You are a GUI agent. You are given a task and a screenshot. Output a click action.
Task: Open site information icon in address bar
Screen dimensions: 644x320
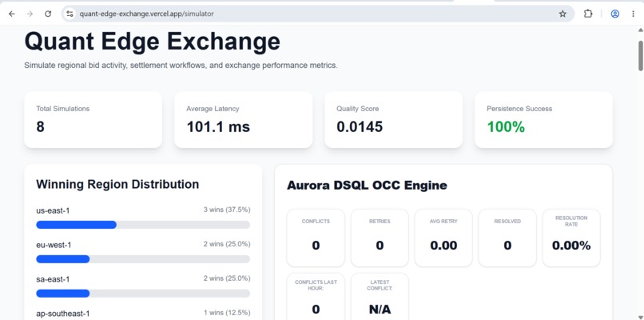(x=70, y=14)
